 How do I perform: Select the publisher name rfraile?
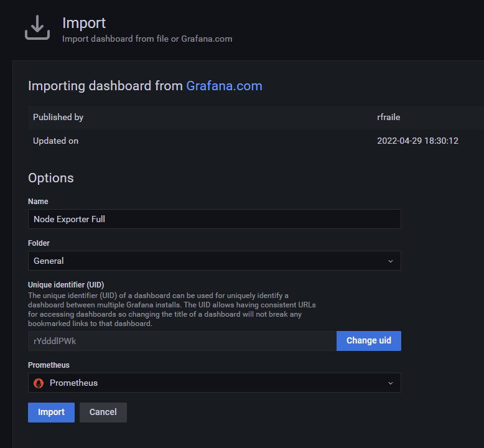coord(389,118)
